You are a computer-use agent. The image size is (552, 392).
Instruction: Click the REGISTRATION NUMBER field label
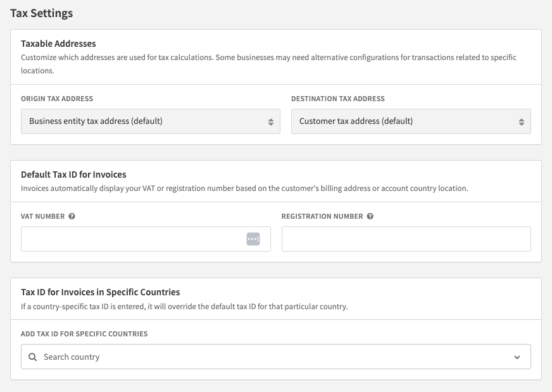pyautogui.click(x=322, y=216)
